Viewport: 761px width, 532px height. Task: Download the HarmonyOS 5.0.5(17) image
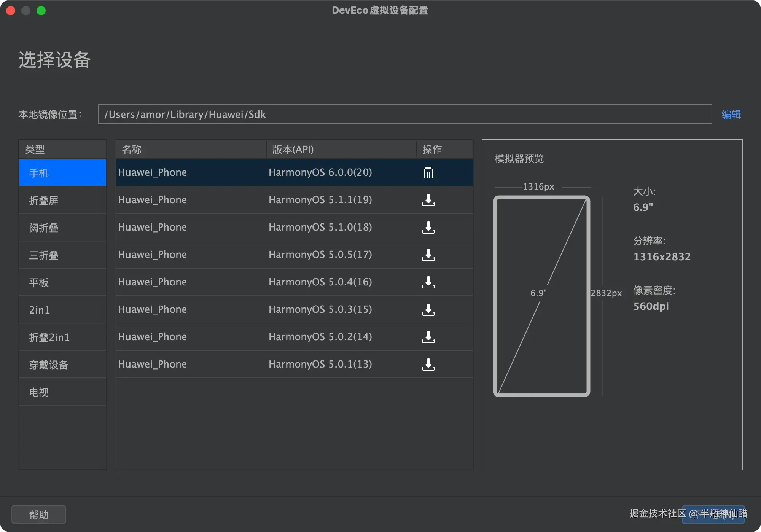point(428,255)
